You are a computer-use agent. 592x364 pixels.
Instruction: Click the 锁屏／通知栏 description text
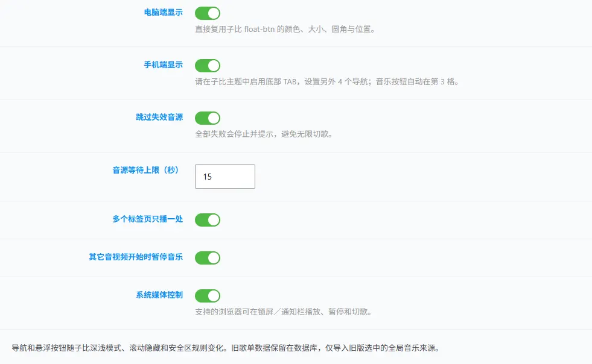pos(284,312)
